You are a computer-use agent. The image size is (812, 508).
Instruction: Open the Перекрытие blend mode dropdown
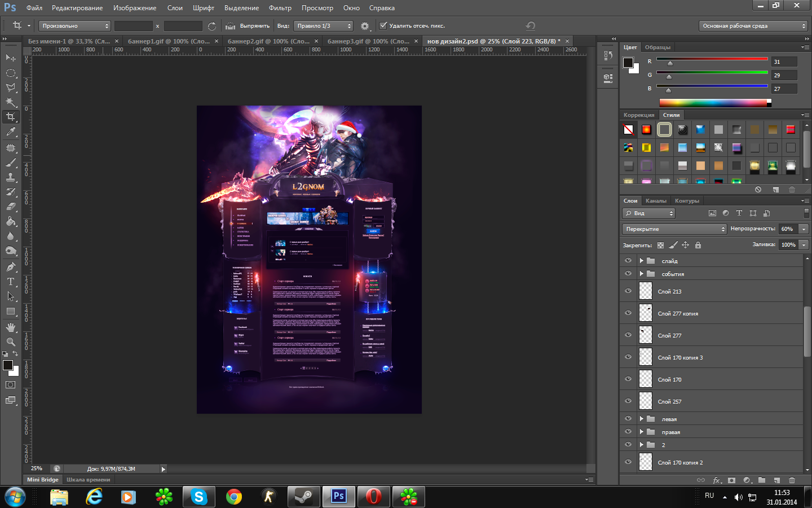[675, 229]
